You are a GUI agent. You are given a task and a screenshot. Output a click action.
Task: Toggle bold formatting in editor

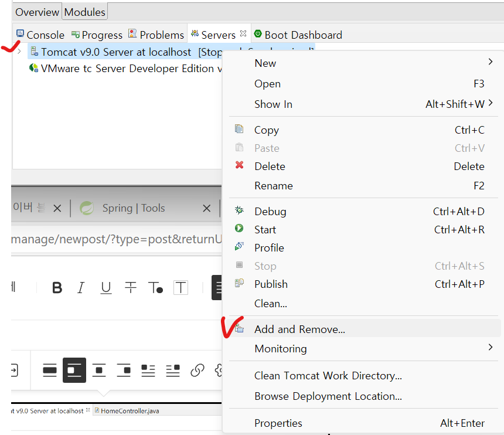pos(57,287)
